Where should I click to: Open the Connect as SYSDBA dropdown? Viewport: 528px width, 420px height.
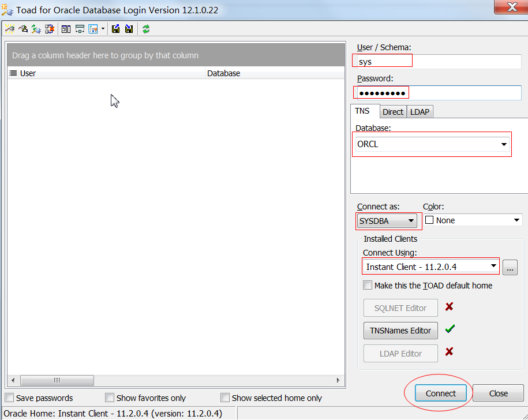click(411, 221)
